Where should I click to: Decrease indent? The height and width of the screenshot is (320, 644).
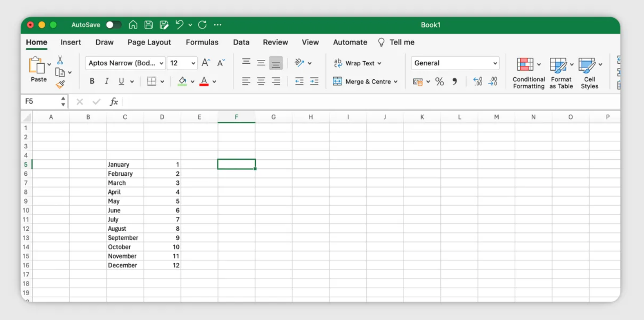300,81
